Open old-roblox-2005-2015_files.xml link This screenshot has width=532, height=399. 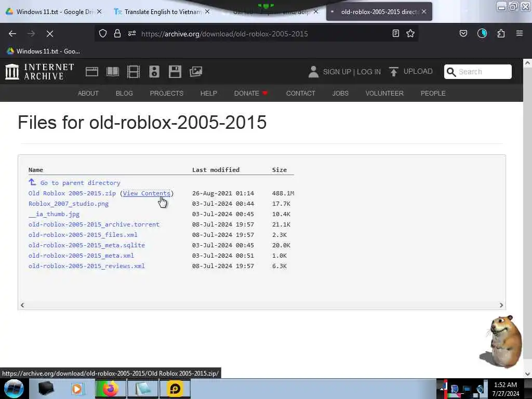tap(83, 235)
